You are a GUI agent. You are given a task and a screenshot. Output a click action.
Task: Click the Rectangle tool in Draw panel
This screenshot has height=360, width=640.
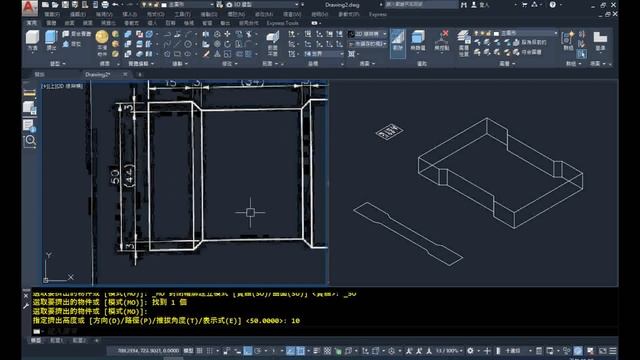(x=177, y=54)
